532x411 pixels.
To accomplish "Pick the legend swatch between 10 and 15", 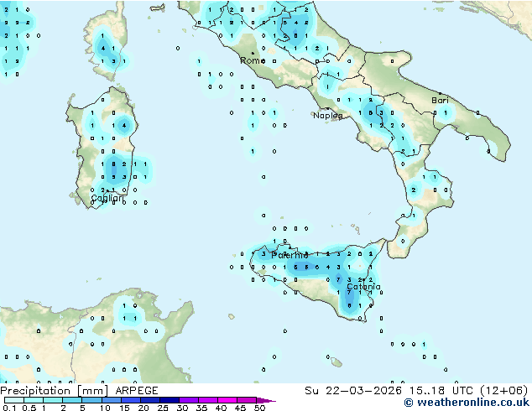I will [111, 400].
